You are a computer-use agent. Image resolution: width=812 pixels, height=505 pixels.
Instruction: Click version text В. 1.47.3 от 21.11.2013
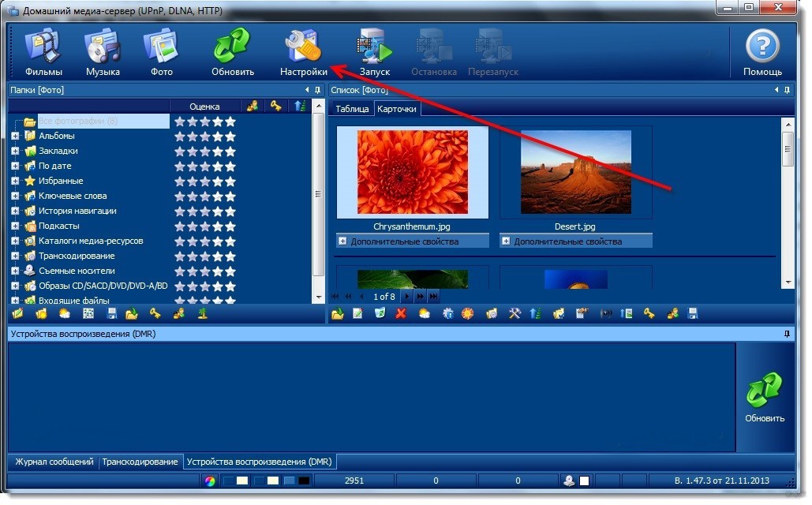721,481
